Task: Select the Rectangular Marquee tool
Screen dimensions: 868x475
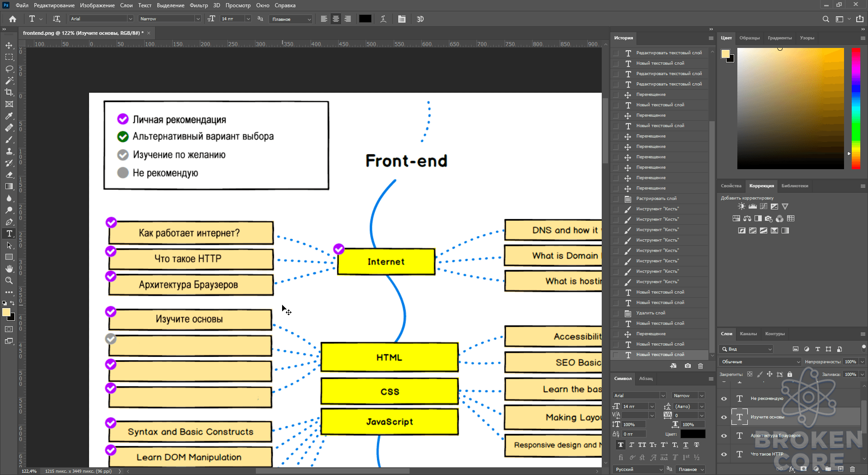Action: click(9, 57)
